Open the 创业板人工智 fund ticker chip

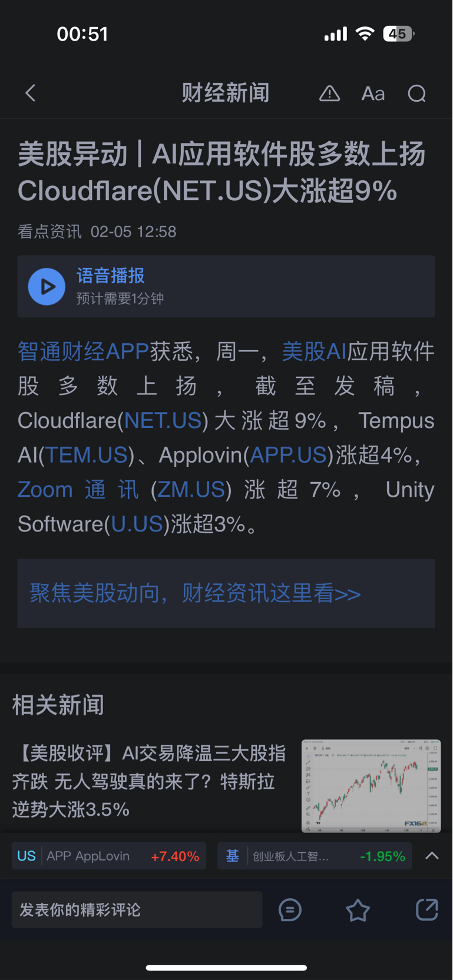pyautogui.click(x=315, y=856)
